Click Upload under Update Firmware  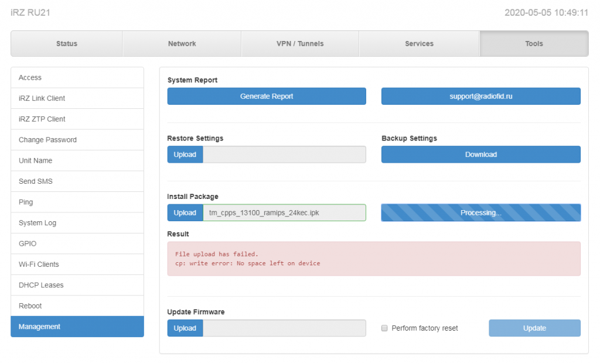click(x=185, y=328)
